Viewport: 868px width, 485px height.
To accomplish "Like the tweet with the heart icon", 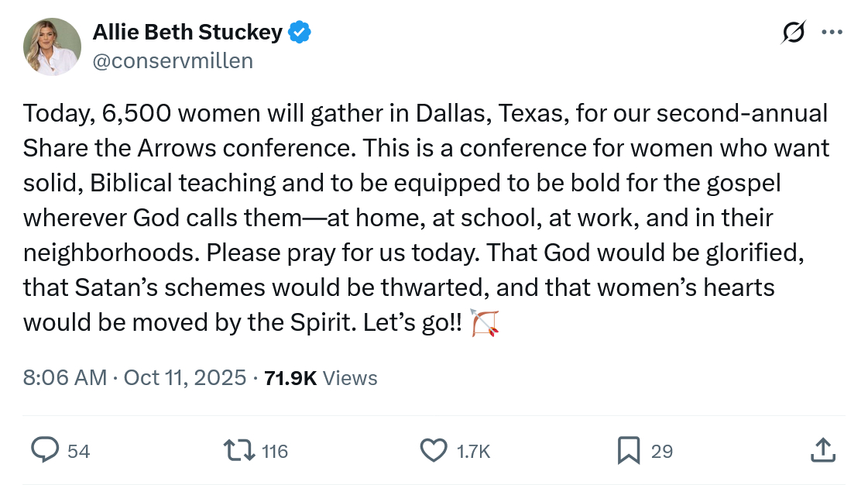I will [433, 450].
